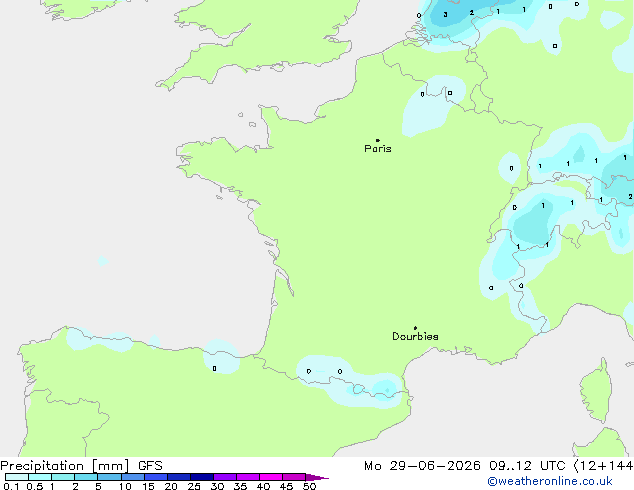Click the '09..12 UTC' time text

click(527, 466)
